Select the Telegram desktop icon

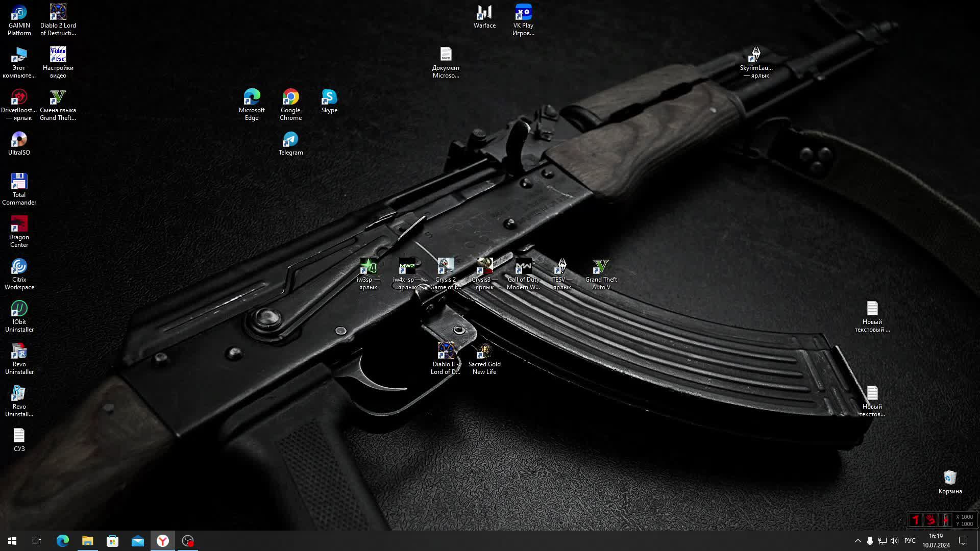[x=290, y=143]
